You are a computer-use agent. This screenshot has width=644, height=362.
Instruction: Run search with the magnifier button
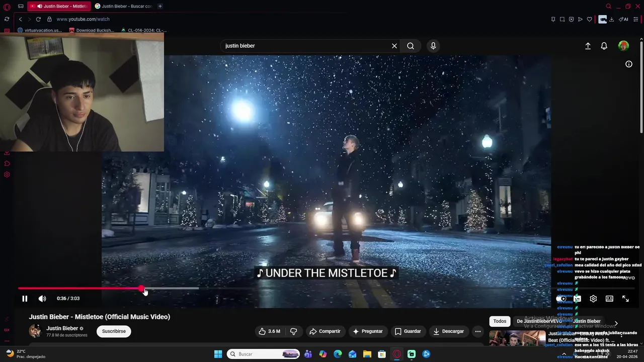[411, 46]
